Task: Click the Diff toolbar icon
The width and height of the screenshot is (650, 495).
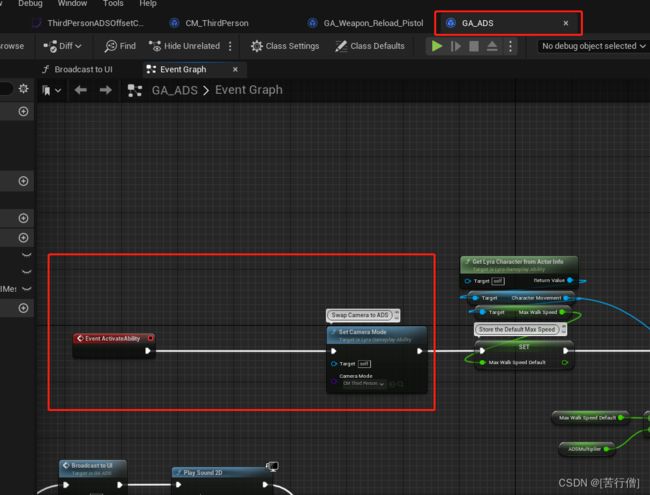Action: click(x=50, y=46)
